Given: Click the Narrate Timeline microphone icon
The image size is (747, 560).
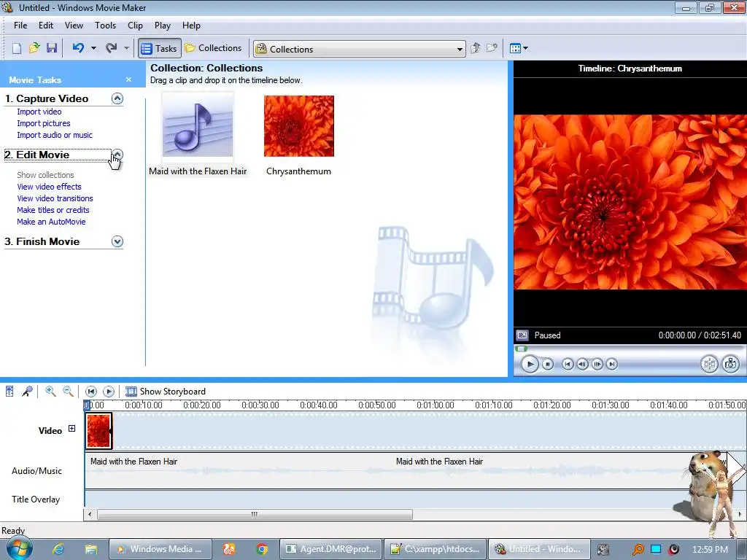Looking at the screenshot, I should (27, 392).
